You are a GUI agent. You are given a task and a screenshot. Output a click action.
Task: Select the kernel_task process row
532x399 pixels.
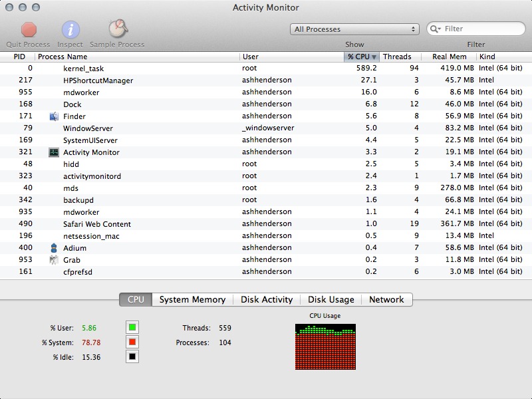[x=266, y=68]
